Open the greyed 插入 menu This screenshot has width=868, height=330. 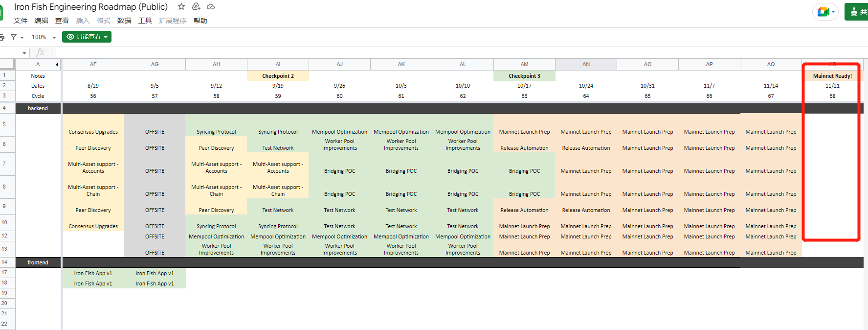(83, 21)
